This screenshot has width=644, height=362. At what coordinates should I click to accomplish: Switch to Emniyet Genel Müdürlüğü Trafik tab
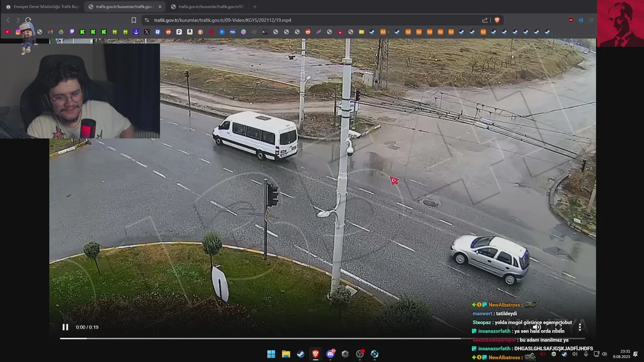coord(42,7)
